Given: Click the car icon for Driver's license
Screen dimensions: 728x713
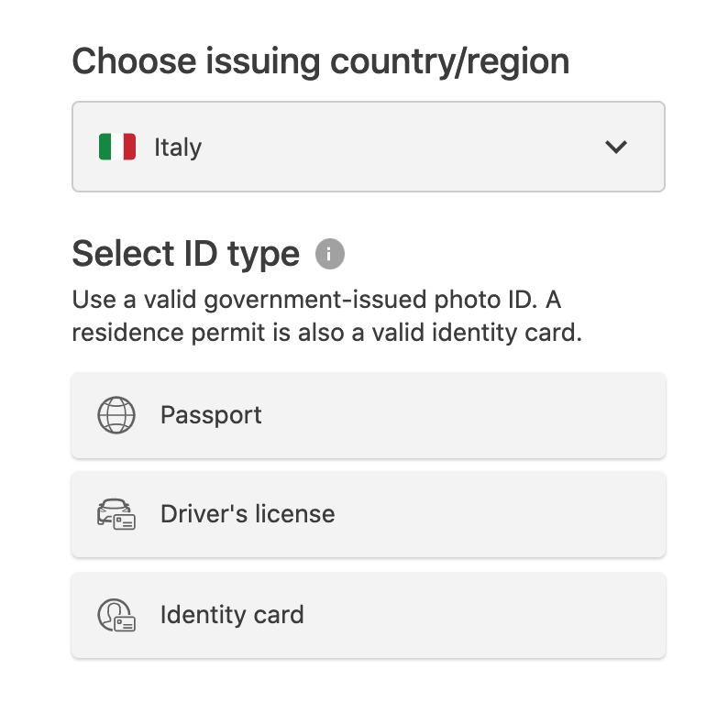Looking at the screenshot, I should 116,515.
